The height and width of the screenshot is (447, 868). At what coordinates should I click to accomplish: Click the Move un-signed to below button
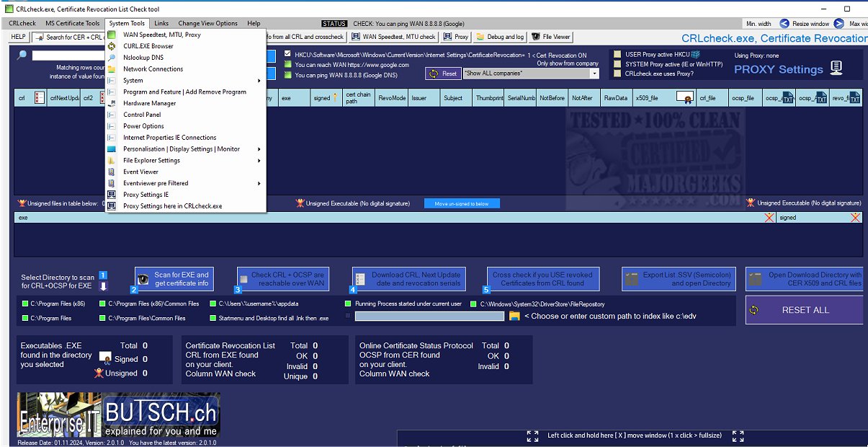tap(462, 204)
